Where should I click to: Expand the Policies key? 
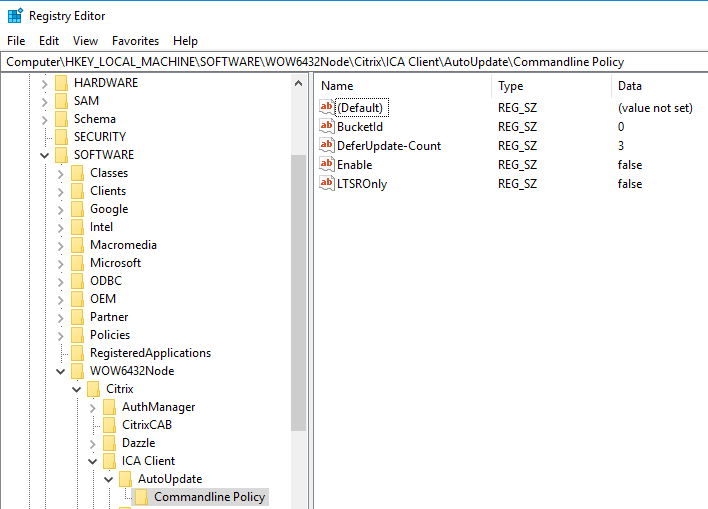[x=61, y=336]
